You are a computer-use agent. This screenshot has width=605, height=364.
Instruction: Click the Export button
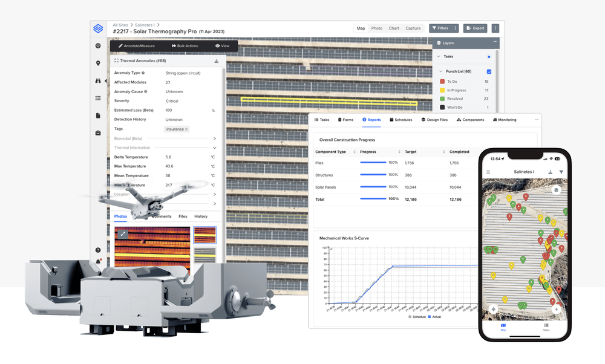(x=476, y=28)
